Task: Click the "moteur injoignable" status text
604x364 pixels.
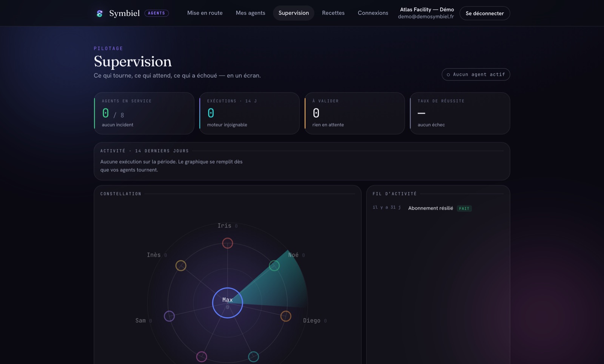Action: (x=227, y=125)
